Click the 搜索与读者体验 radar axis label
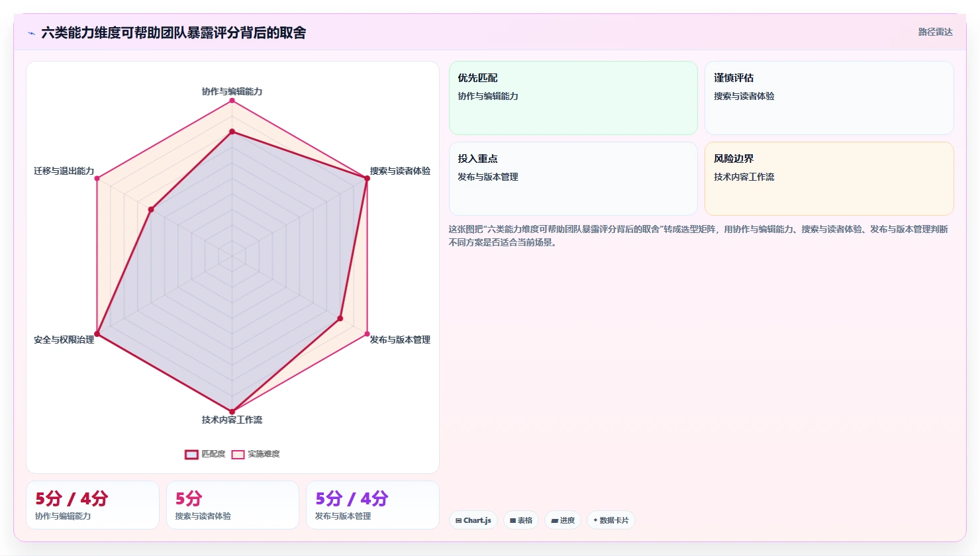 pos(400,171)
